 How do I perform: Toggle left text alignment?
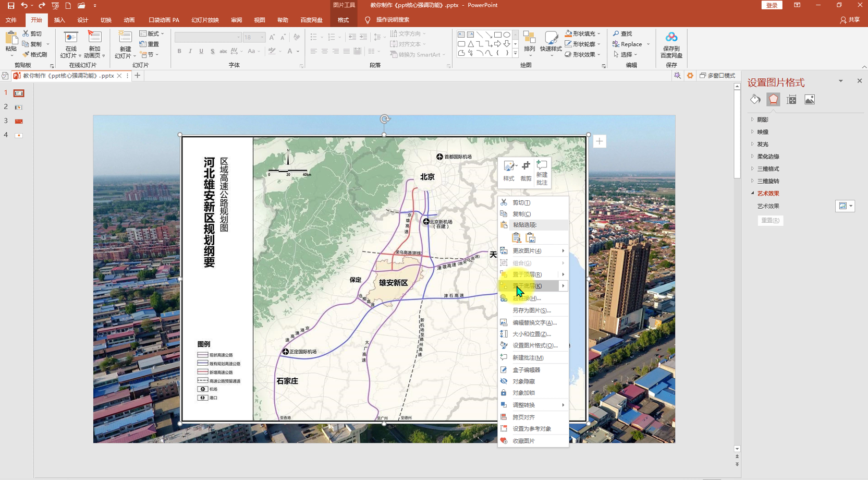tap(313, 51)
